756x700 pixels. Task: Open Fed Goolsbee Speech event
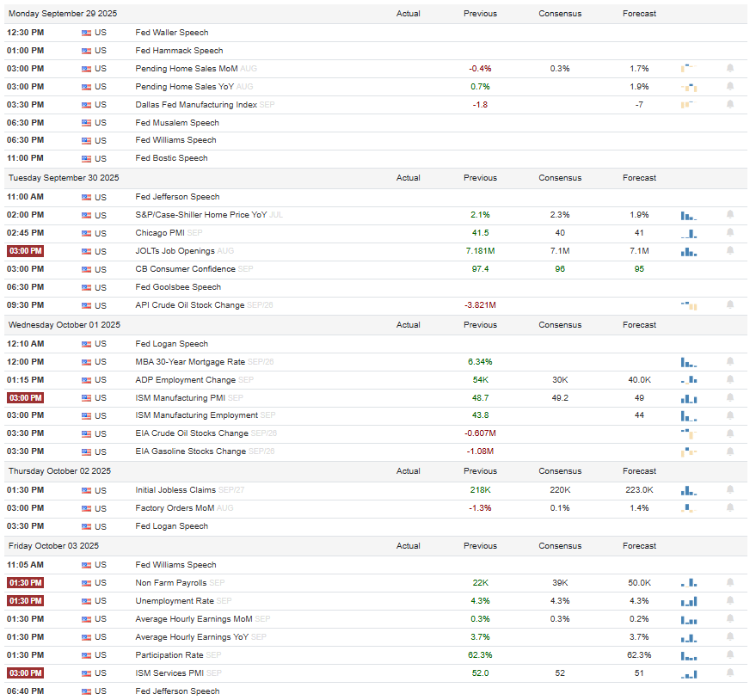[178, 287]
